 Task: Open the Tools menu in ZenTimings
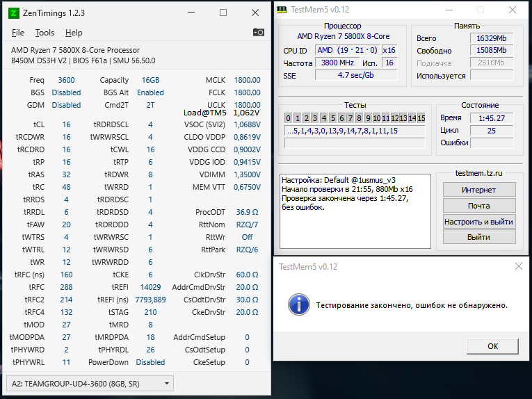pyautogui.click(x=45, y=33)
